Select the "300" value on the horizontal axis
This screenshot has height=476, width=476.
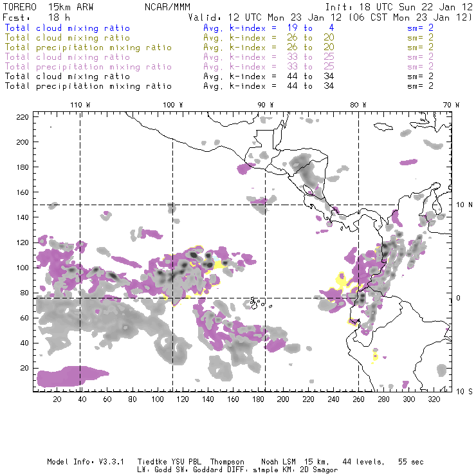click(408, 399)
